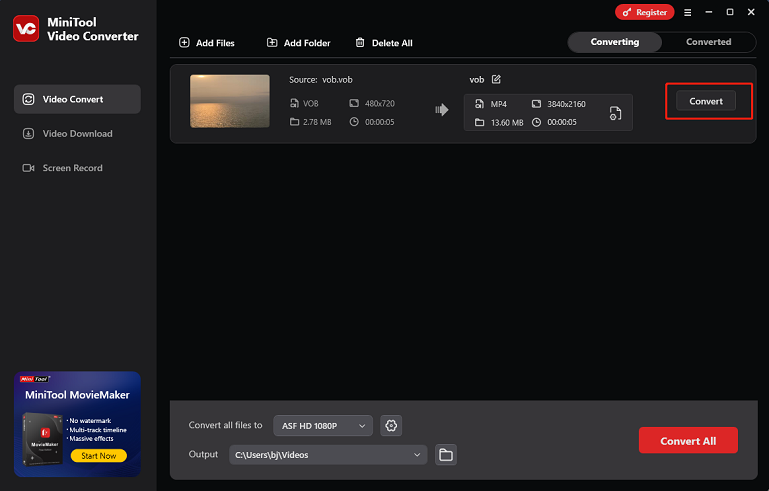This screenshot has height=491, width=769.
Task: Click the Convert button for vob.vob
Action: coord(706,101)
